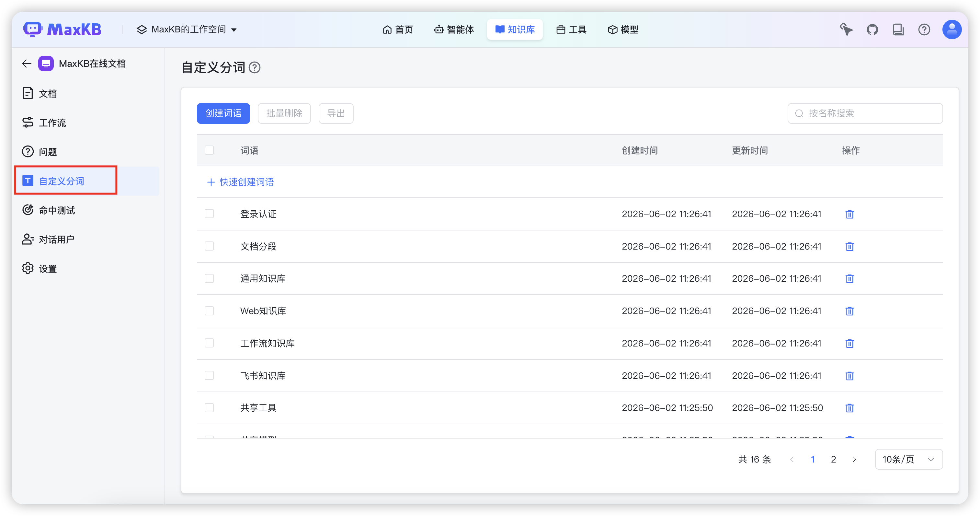Check the 文档分段 row checkbox
The image size is (980, 516).
[209, 246]
